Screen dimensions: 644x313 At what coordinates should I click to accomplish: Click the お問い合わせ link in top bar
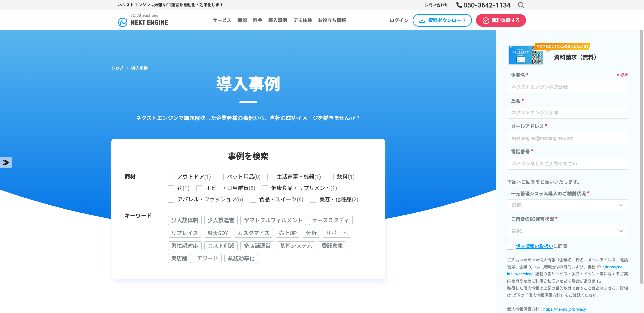click(x=436, y=5)
